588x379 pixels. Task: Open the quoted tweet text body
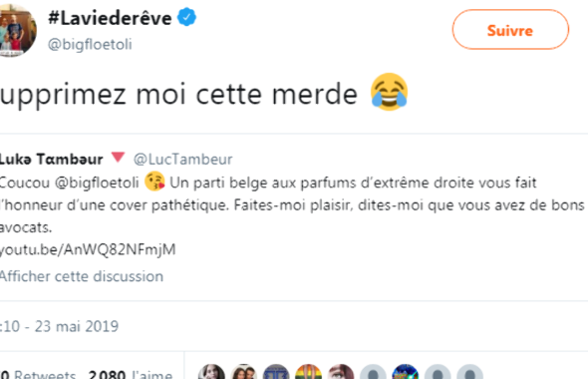click(292, 204)
